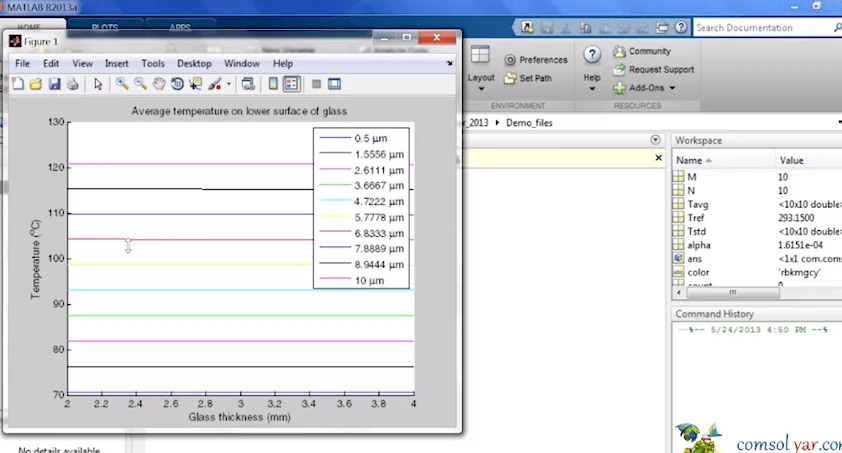Click the Print Figure icon
Viewport: 842px width, 453px height.
tap(73, 85)
